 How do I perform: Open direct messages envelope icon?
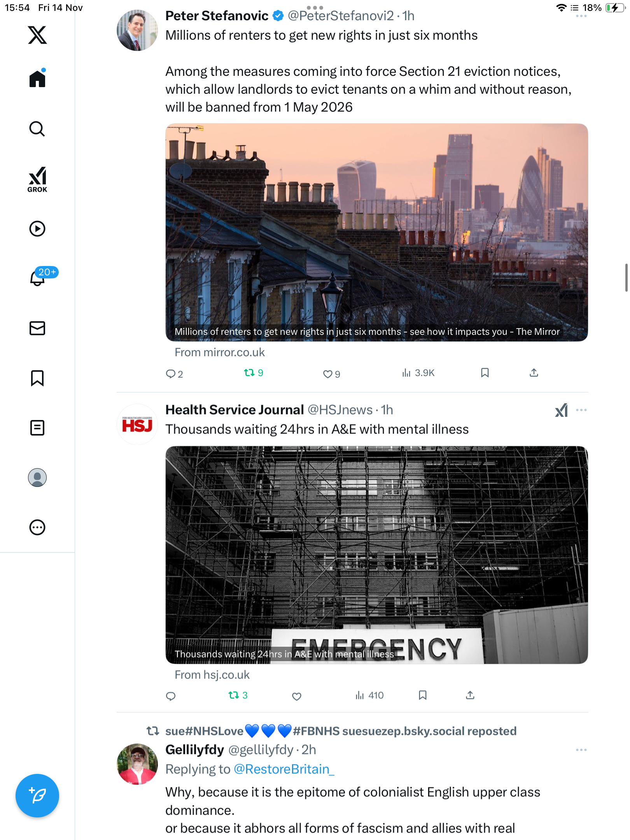pyautogui.click(x=37, y=328)
